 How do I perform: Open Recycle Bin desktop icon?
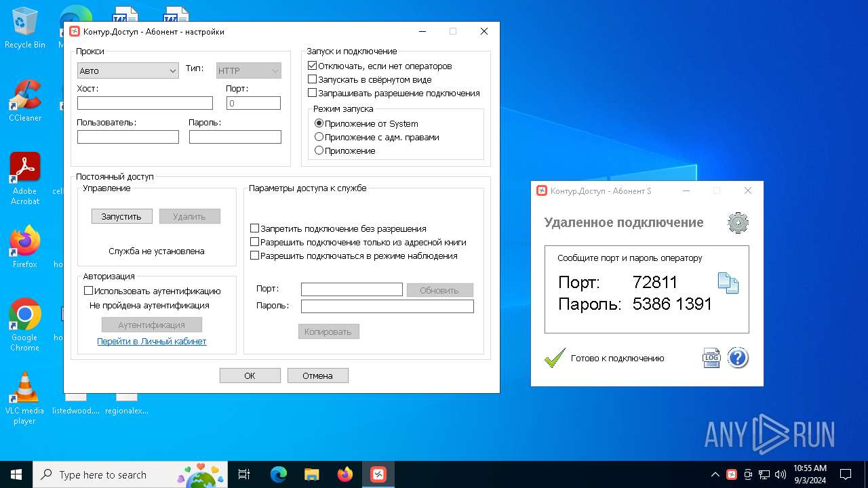click(25, 28)
